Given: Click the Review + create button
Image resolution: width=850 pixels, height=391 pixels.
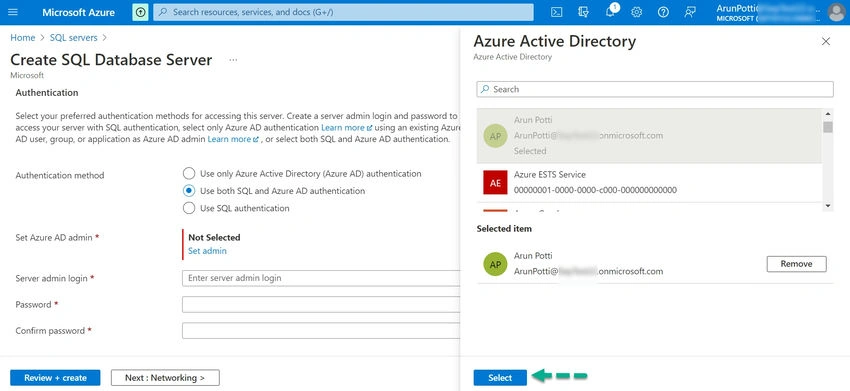Looking at the screenshot, I should pyautogui.click(x=55, y=377).
